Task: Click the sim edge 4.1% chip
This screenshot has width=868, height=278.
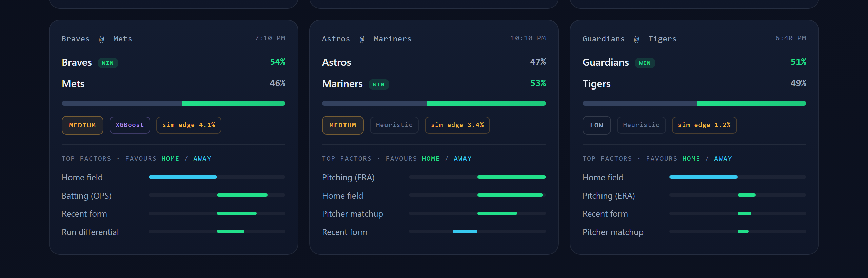Action: [189, 125]
